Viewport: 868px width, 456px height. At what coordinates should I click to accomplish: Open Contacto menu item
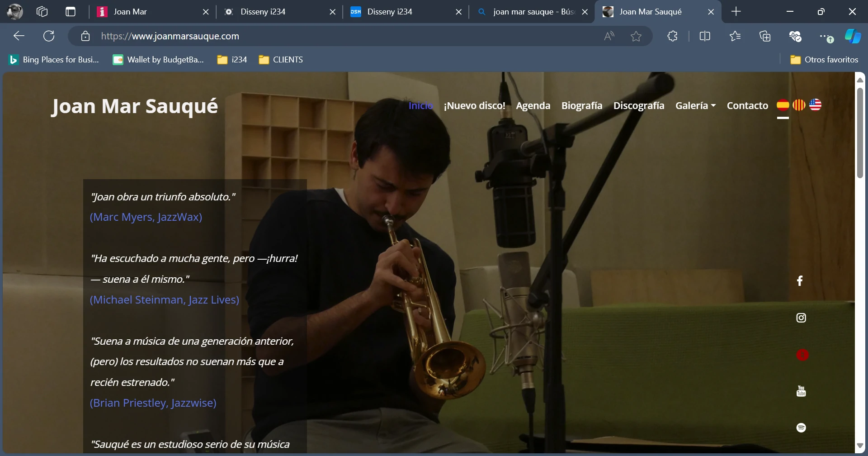[747, 105]
